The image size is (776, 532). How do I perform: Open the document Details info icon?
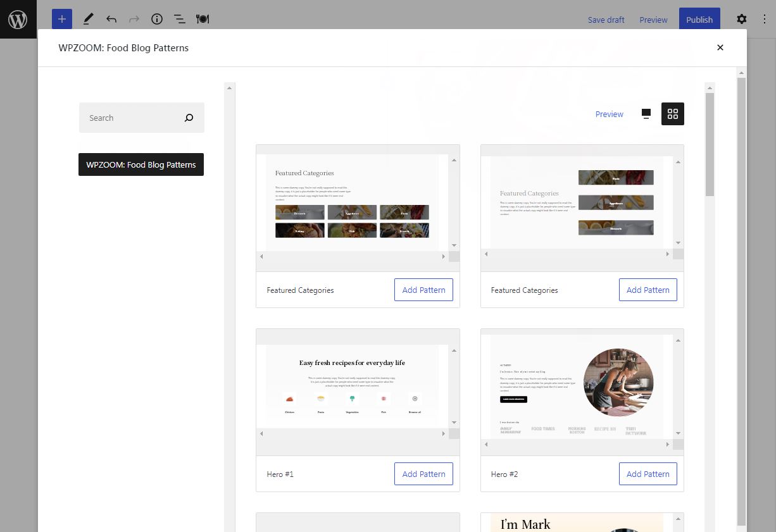(x=157, y=19)
